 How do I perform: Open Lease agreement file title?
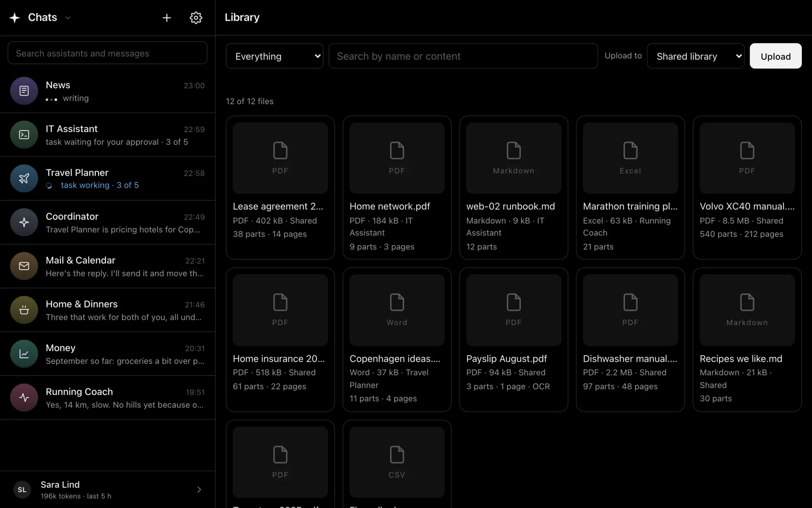(278, 206)
